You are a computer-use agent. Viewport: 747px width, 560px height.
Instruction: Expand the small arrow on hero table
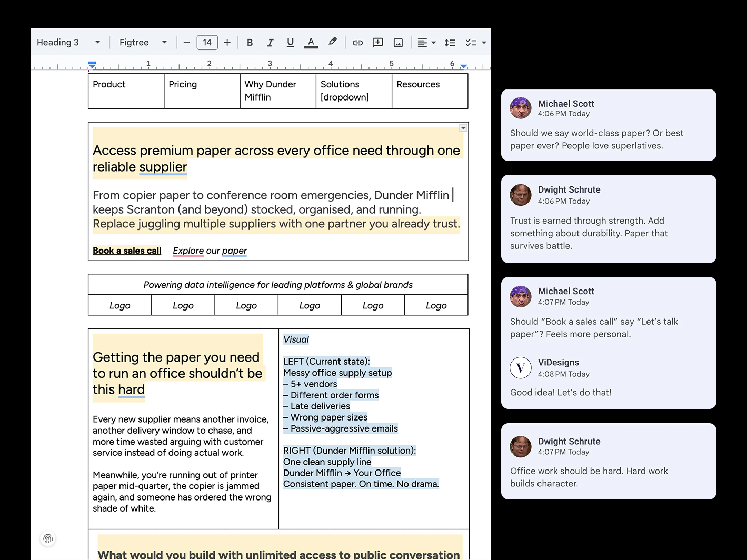(463, 128)
